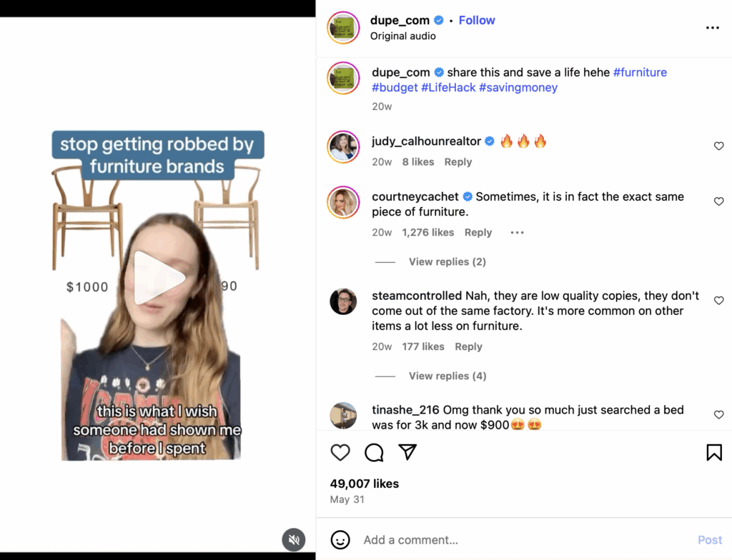Like tinashe_216's comment
The image size is (732, 560).
pyautogui.click(x=719, y=414)
